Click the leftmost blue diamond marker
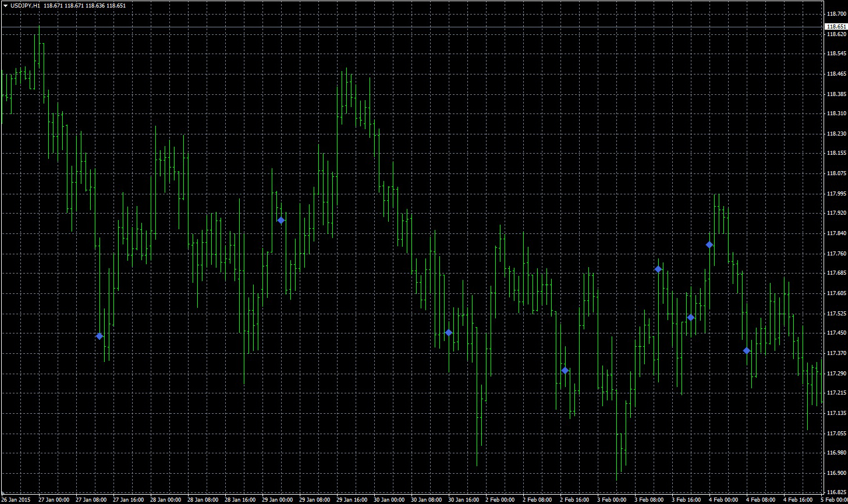Viewport: 848px width, 504px height. 100,336
